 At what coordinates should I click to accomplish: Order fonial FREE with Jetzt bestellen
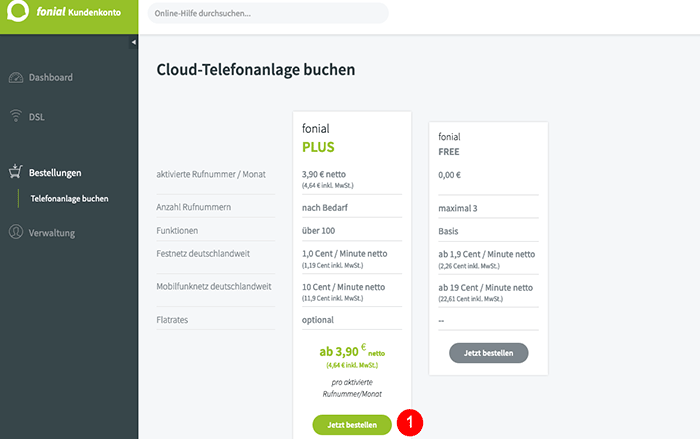pyautogui.click(x=488, y=353)
